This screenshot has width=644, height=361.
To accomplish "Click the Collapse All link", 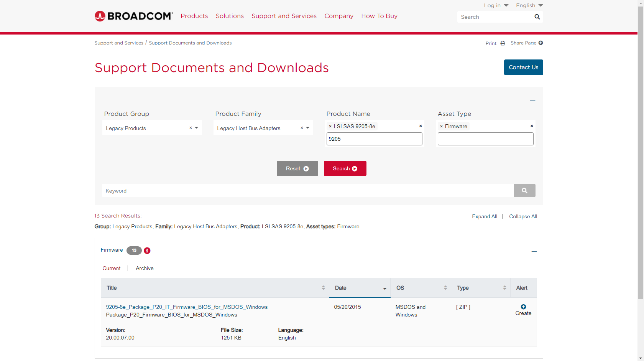I will 523,216.
